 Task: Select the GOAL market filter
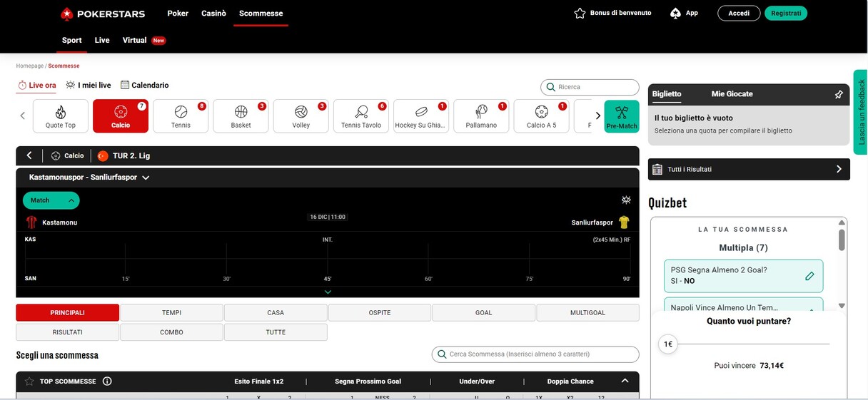click(483, 313)
